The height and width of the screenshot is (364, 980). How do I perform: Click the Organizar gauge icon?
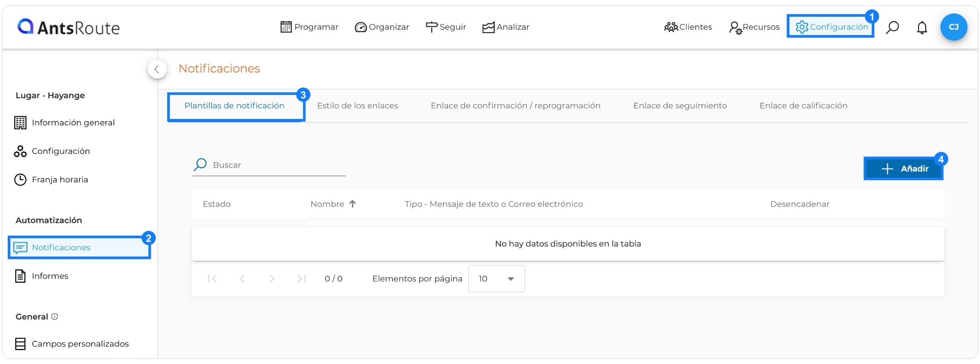tap(360, 27)
